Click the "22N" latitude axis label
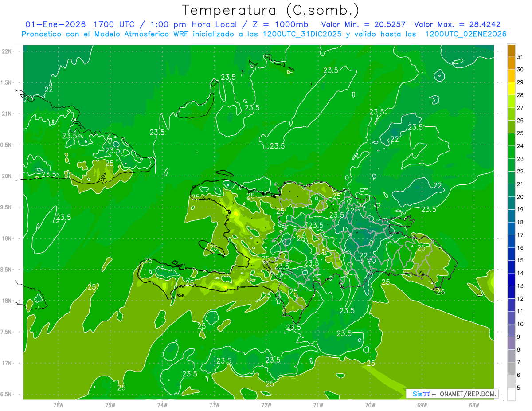 pyautogui.click(x=7, y=51)
